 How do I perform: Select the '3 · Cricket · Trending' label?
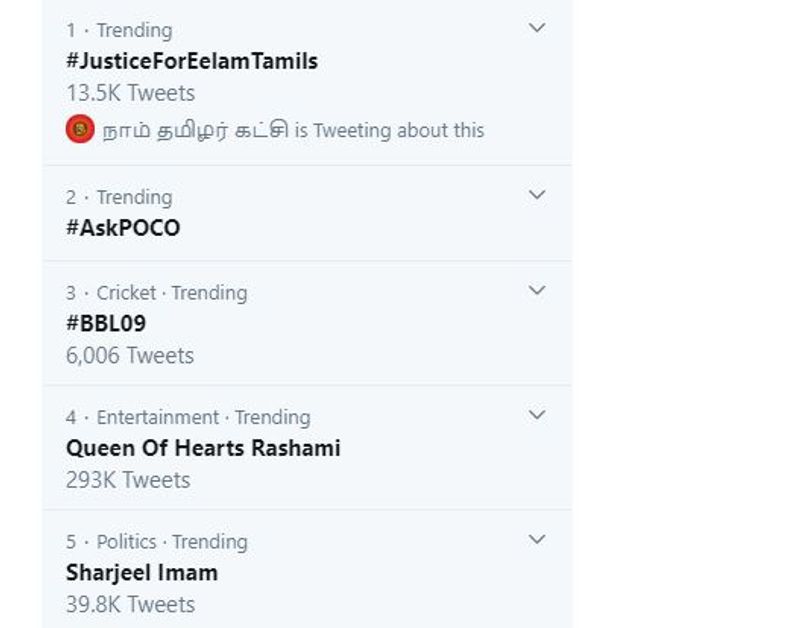click(156, 293)
